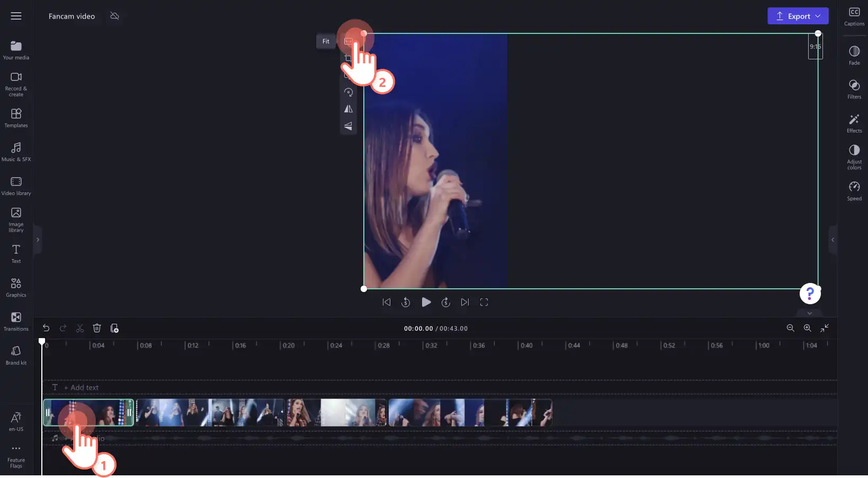Open the Image library tab
The width and height of the screenshot is (868, 478).
click(x=16, y=219)
